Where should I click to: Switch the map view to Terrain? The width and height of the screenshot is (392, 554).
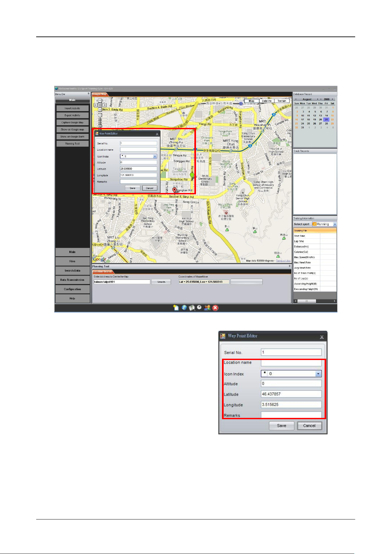(x=282, y=101)
